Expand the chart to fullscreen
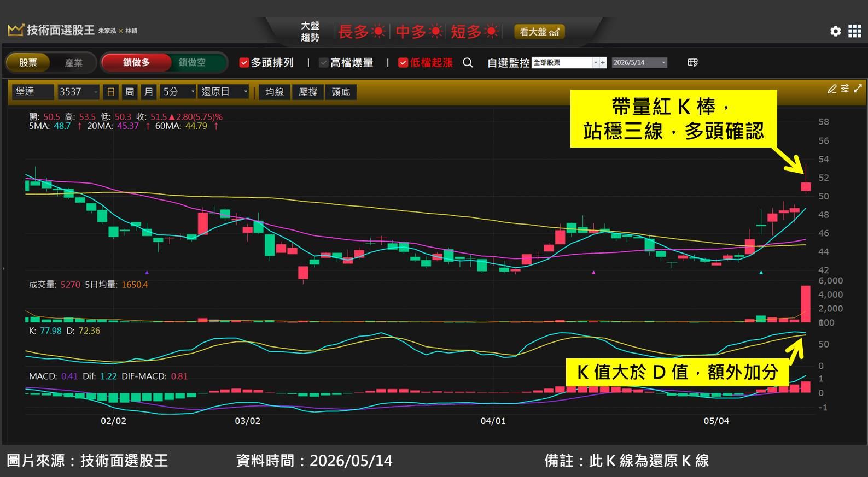Screen dimensions: 868x477 (x=858, y=89)
